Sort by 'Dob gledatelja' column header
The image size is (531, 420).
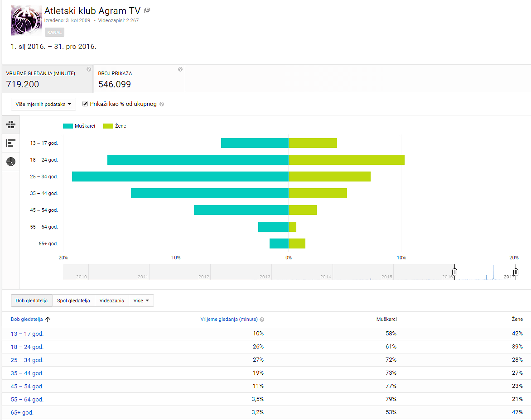27,319
